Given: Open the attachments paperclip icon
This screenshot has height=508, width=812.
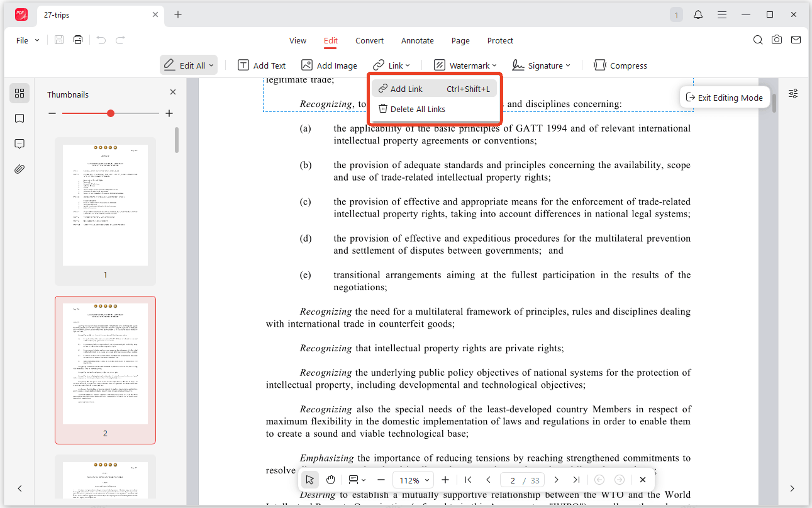Looking at the screenshot, I should (x=19, y=169).
